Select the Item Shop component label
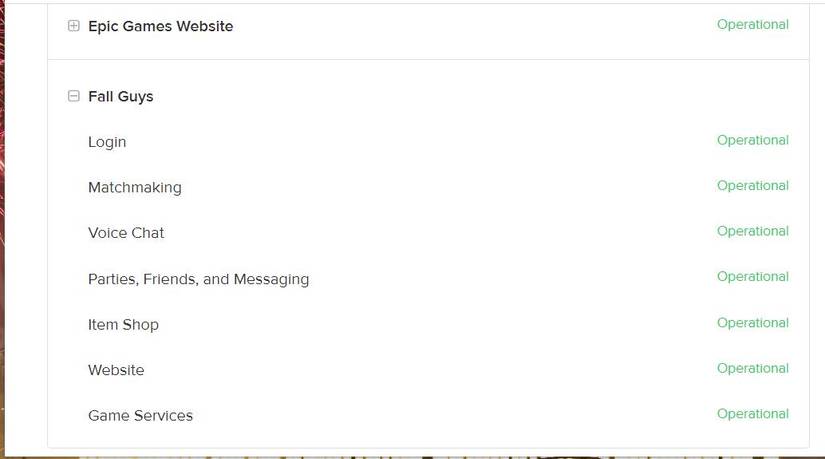The height and width of the screenshot is (459, 825). (x=123, y=324)
